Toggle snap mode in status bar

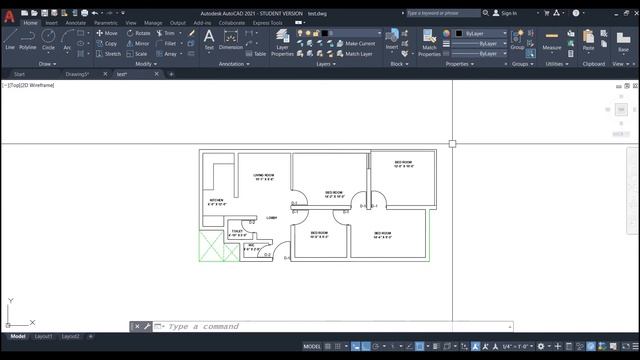338,347
